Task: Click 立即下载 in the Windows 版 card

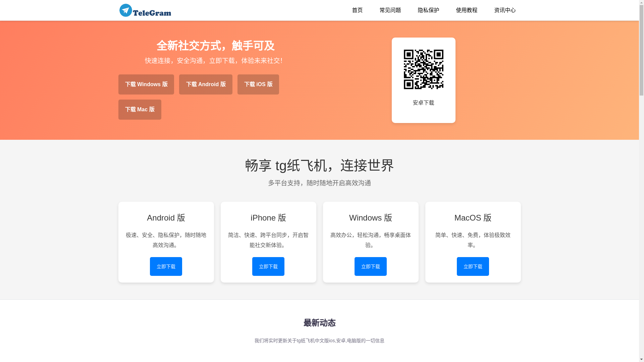Action: point(371,266)
